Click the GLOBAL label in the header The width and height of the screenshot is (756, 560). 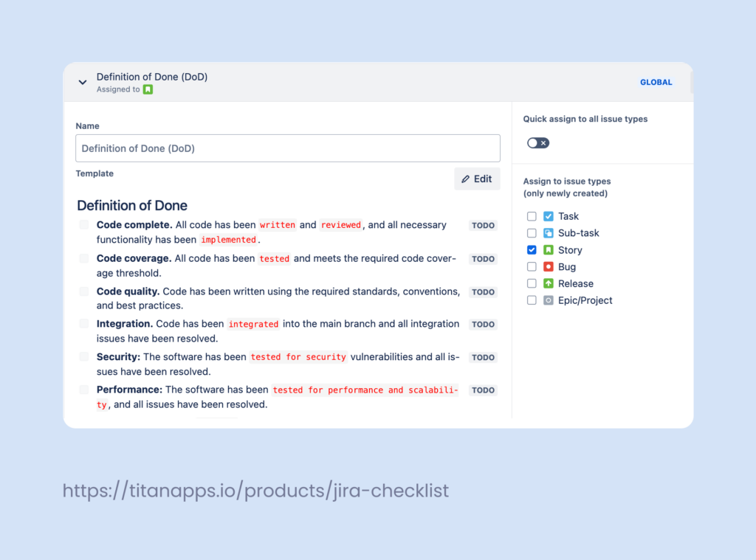pos(656,82)
